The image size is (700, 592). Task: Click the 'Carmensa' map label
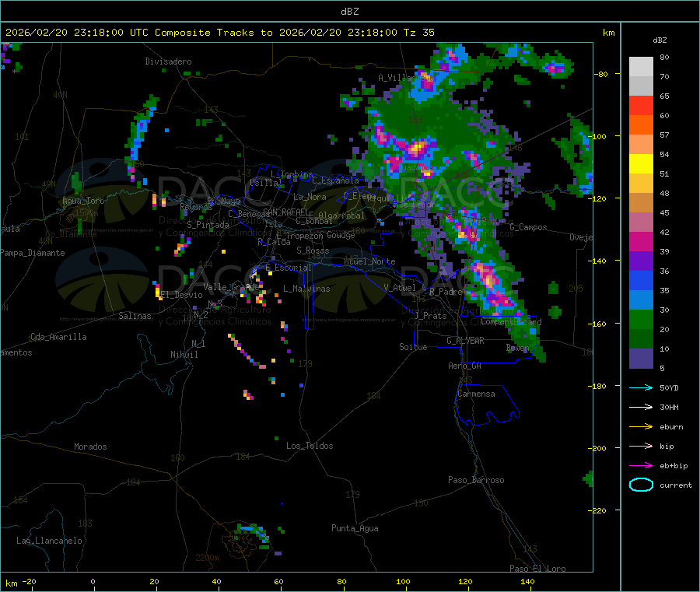[x=476, y=394]
